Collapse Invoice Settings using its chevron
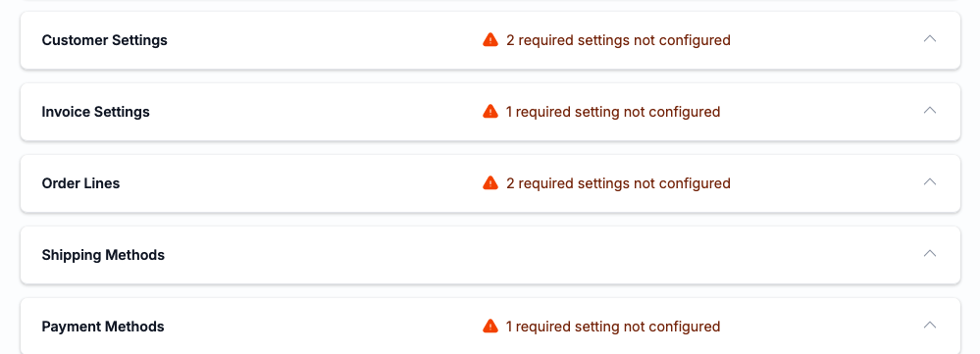This screenshot has width=980, height=354. (x=930, y=111)
